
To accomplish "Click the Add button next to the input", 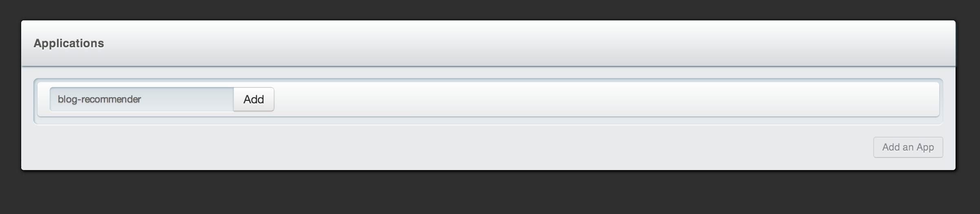I will tap(254, 99).
